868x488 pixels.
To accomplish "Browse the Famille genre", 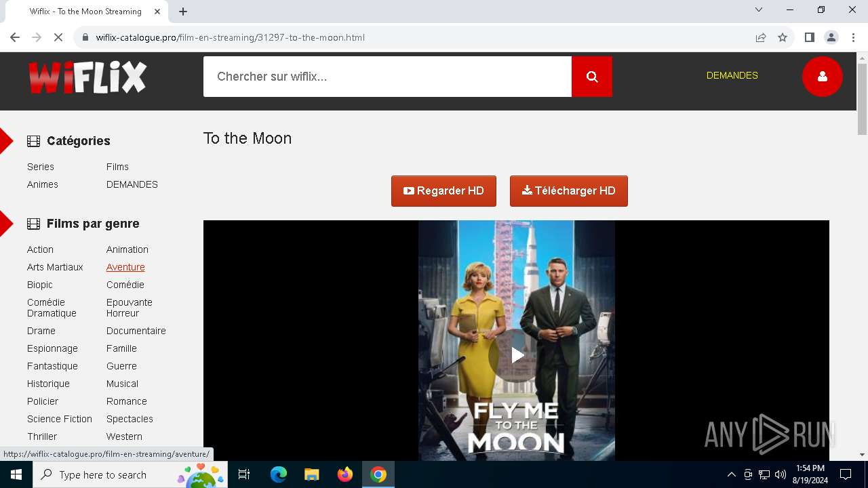I will tap(121, 348).
